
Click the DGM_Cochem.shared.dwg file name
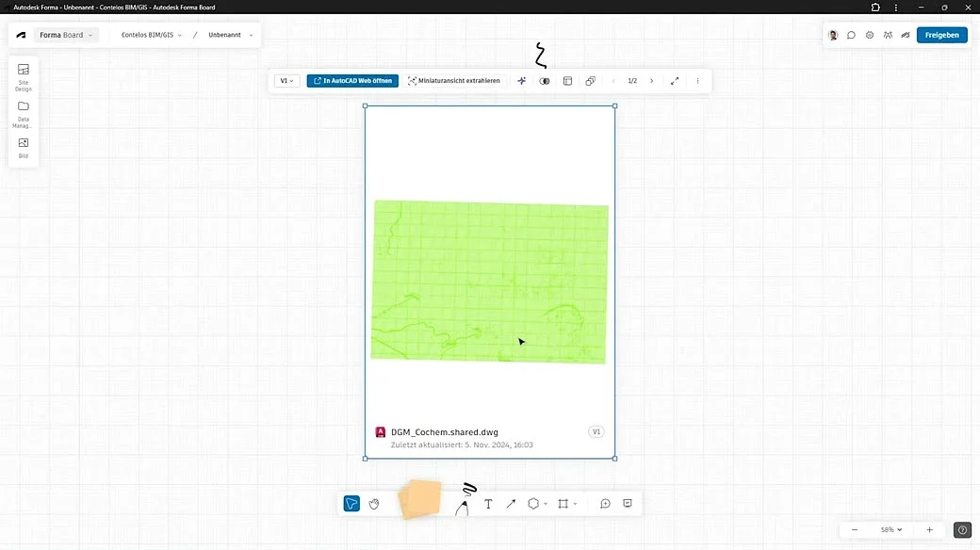445,432
